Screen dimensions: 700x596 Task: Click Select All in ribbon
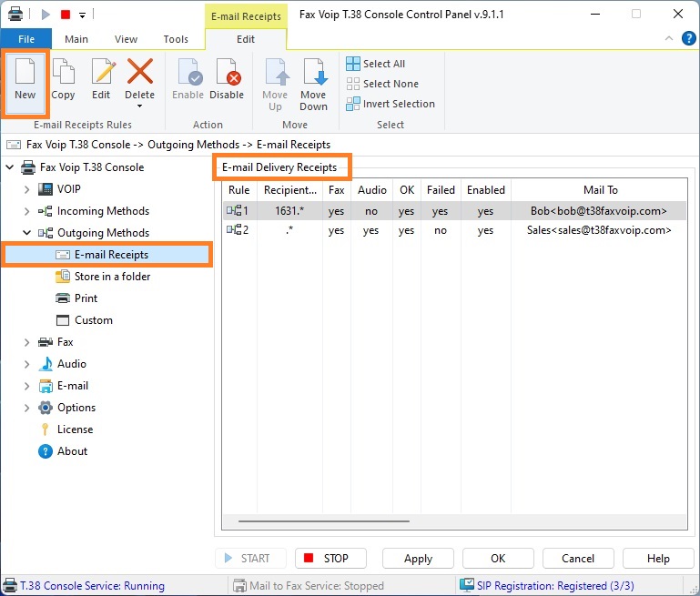click(375, 64)
